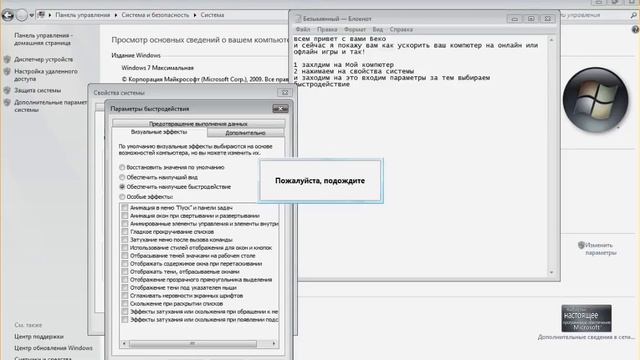
Task: Enable Отображение прозрачного прямоугольника выделения
Action: coord(125,280)
